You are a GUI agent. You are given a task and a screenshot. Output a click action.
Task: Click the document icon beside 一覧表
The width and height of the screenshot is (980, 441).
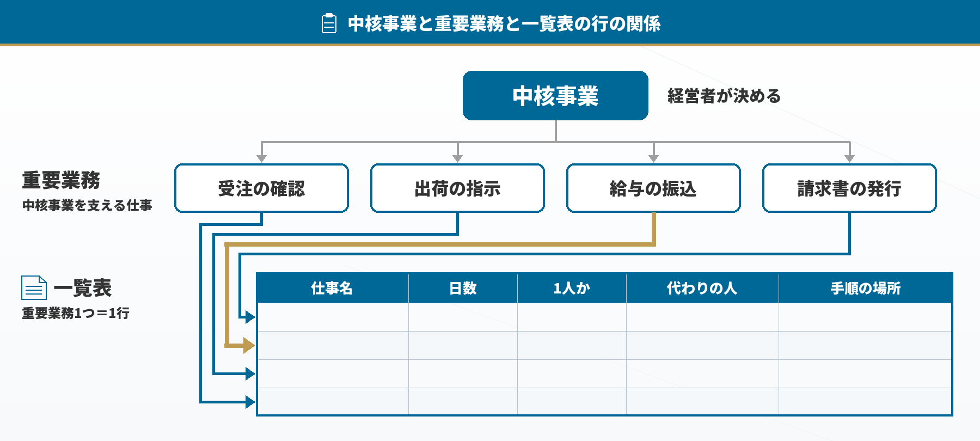(34, 287)
